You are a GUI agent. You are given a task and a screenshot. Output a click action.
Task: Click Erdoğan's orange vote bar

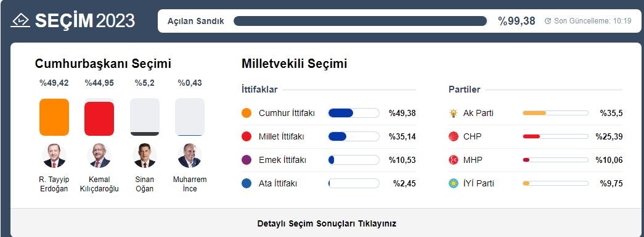[x=54, y=117]
